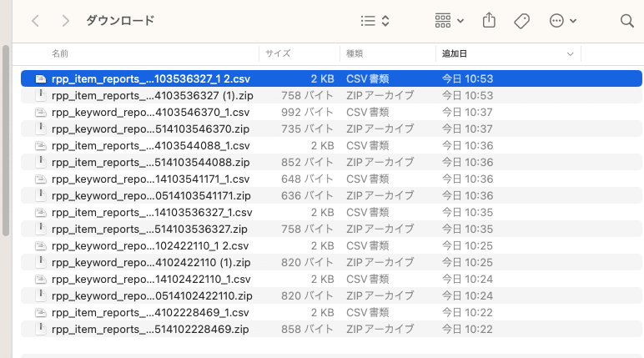
Task: Open the list view switcher
Action: point(375,21)
